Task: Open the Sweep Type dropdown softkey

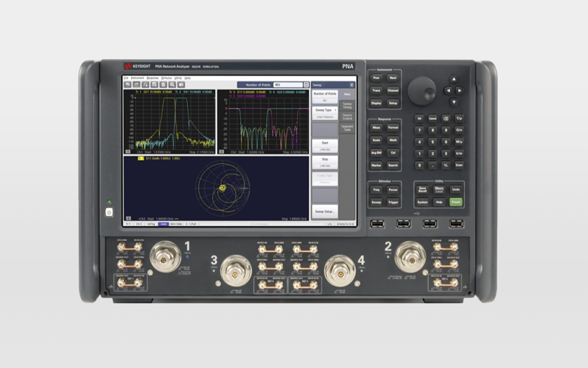Action: (324, 113)
